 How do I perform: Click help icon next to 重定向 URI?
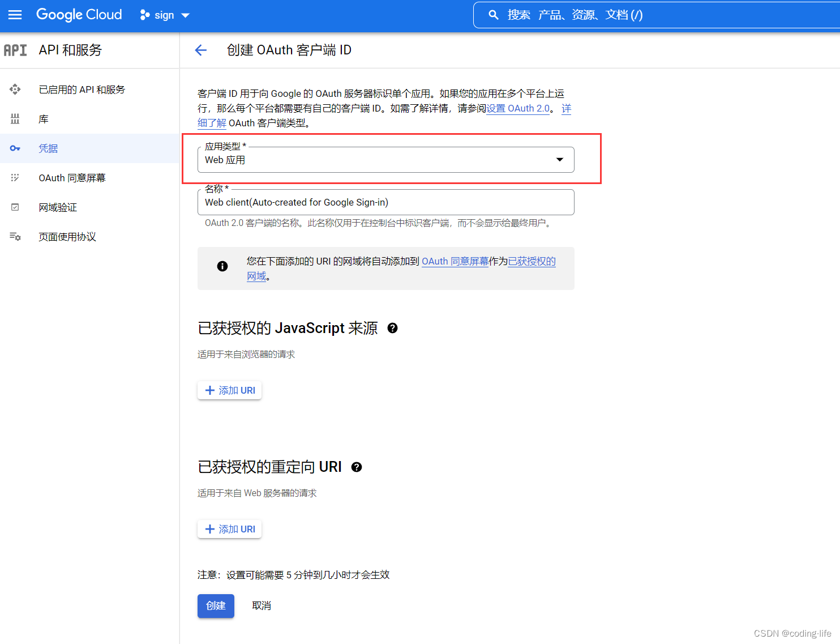pyautogui.click(x=357, y=467)
